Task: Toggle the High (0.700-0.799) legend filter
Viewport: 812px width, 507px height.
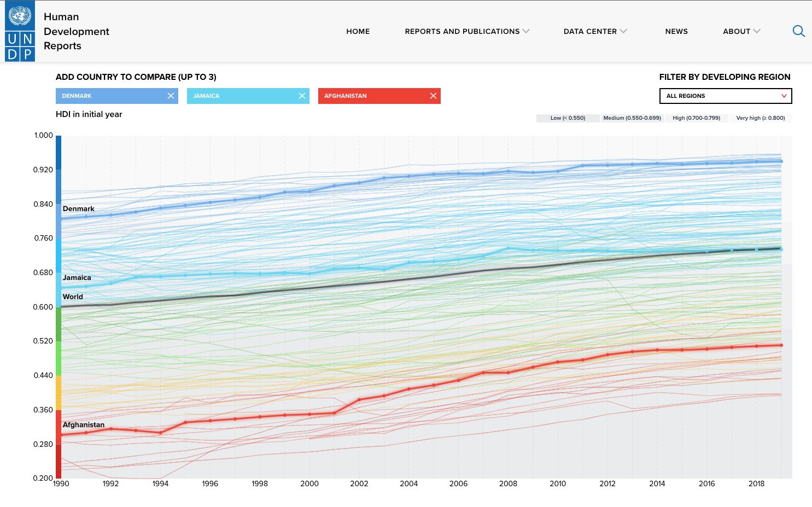Action: (x=697, y=118)
